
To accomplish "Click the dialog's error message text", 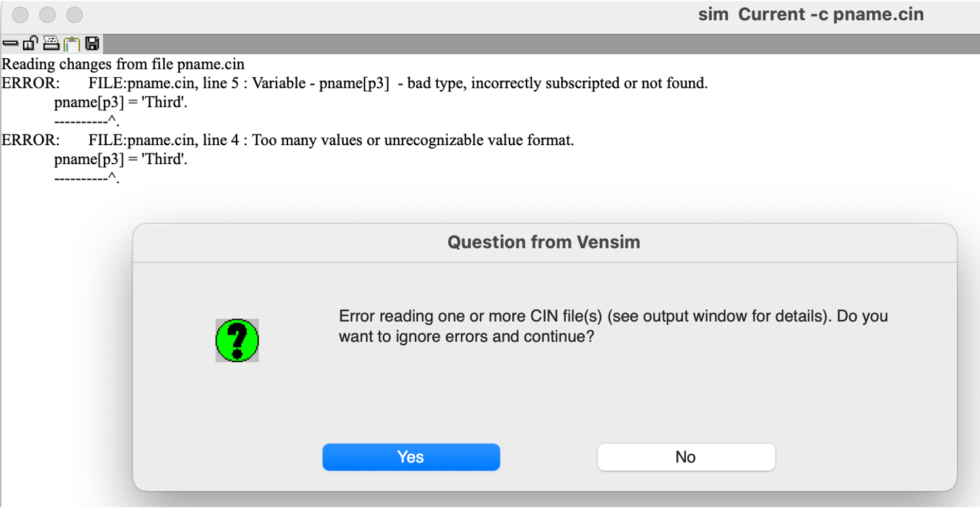I will (613, 327).
